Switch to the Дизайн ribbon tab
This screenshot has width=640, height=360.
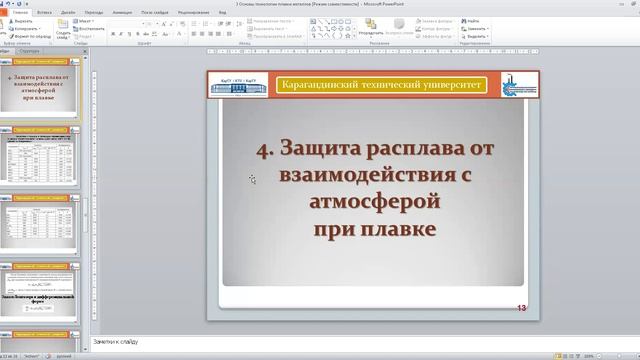[x=68, y=13]
